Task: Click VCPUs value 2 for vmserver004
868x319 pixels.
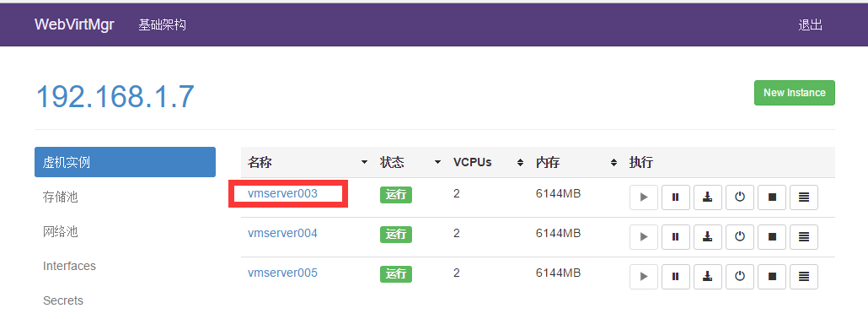Action: [457, 233]
